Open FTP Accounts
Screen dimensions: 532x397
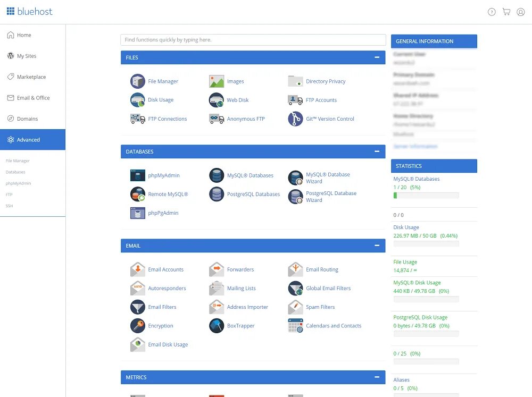tap(321, 100)
